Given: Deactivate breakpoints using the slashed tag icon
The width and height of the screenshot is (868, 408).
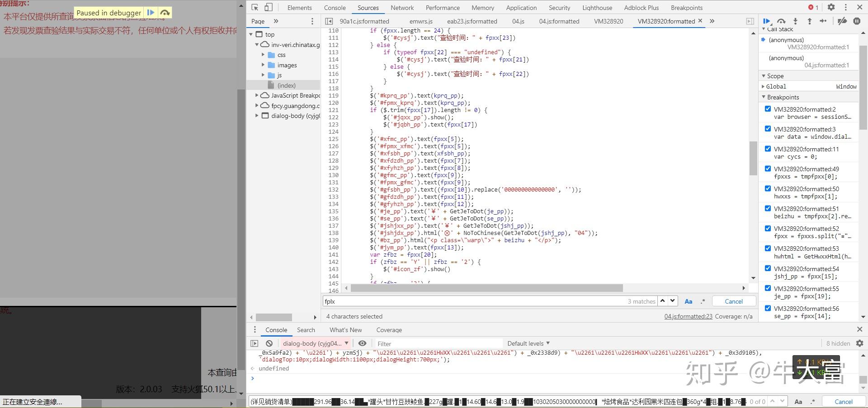Looking at the screenshot, I should [842, 21].
